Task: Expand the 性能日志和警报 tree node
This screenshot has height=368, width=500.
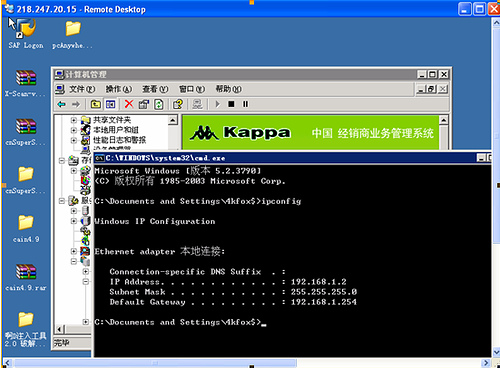Action: click(74, 140)
